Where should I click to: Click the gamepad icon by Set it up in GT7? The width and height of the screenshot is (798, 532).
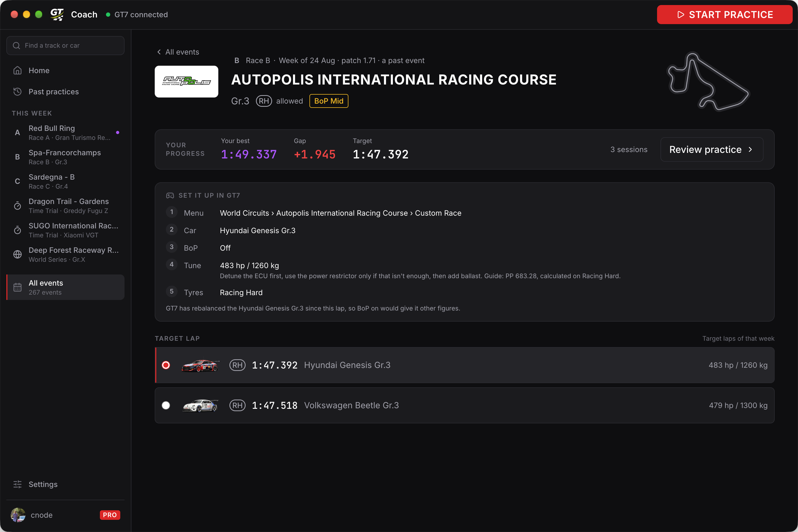pyautogui.click(x=170, y=196)
